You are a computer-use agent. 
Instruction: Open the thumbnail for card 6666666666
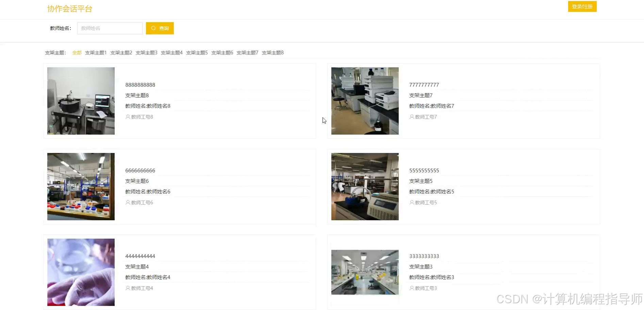(81, 187)
